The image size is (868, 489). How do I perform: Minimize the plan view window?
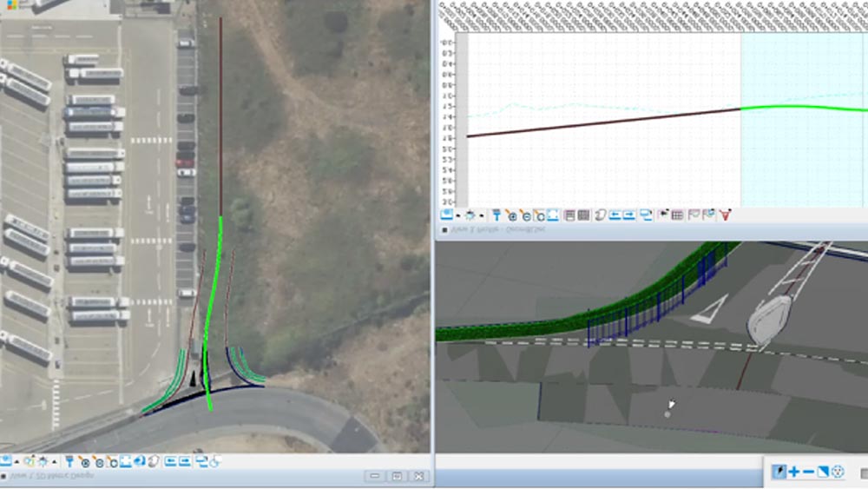pos(375,476)
